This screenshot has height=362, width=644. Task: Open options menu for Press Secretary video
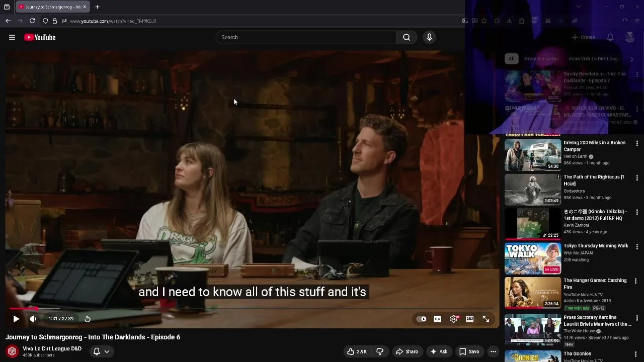(637, 318)
